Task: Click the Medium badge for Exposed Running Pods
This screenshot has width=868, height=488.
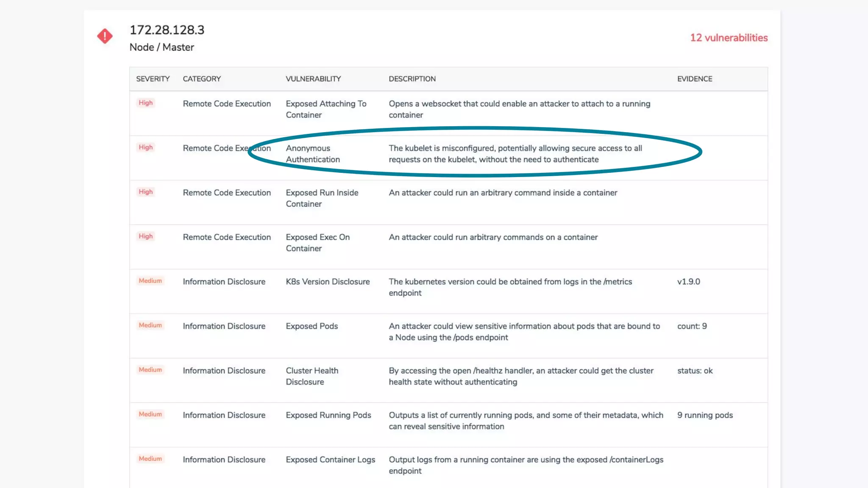Action: [x=150, y=414]
